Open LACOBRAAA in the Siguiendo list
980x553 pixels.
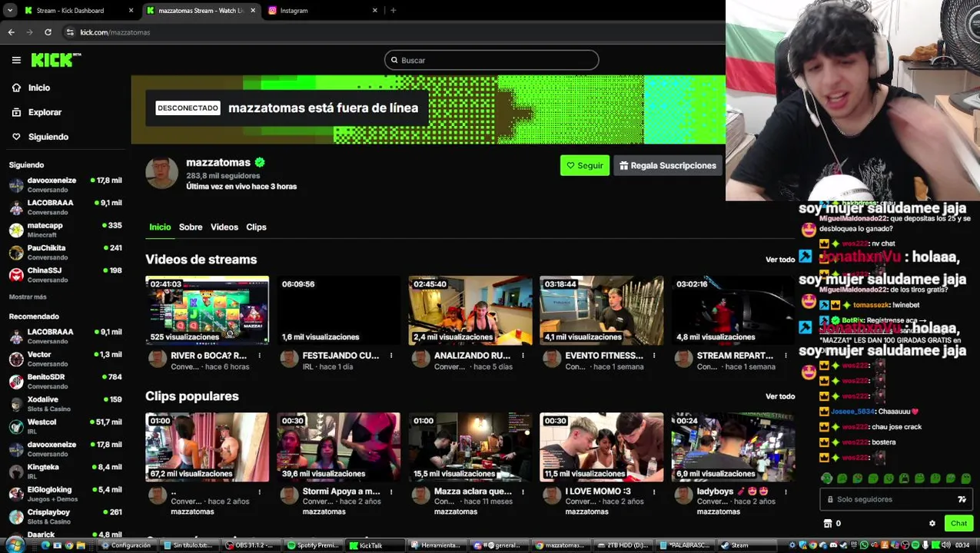coord(65,207)
